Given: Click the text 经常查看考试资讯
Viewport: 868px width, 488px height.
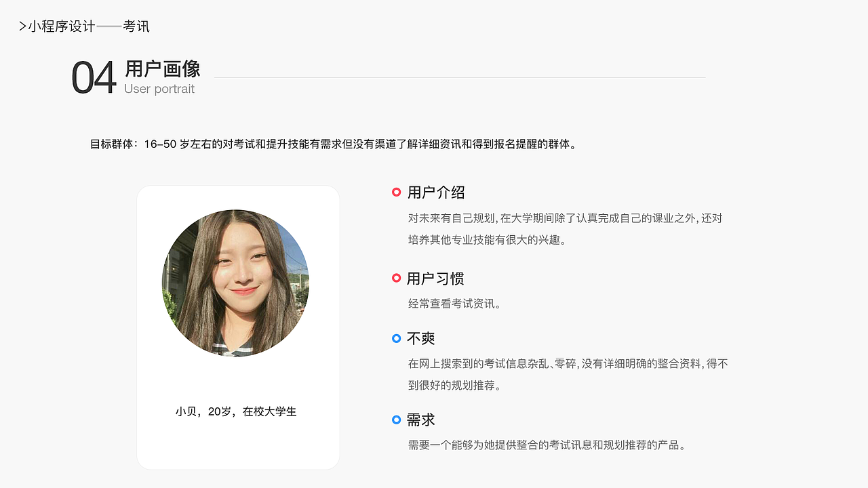Looking at the screenshot, I should [x=455, y=304].
